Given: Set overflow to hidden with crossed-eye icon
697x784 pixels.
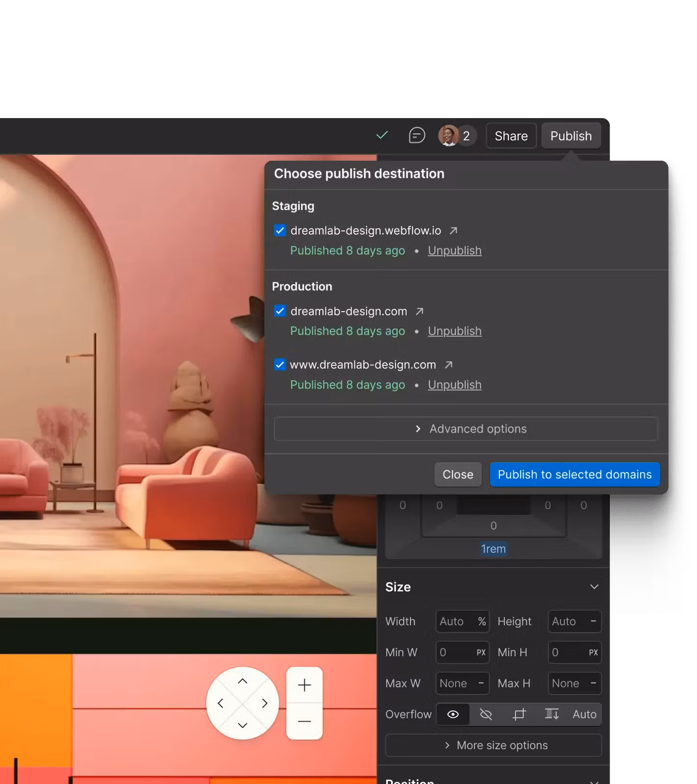Looking at the screenshot, I should pos(486,714).
